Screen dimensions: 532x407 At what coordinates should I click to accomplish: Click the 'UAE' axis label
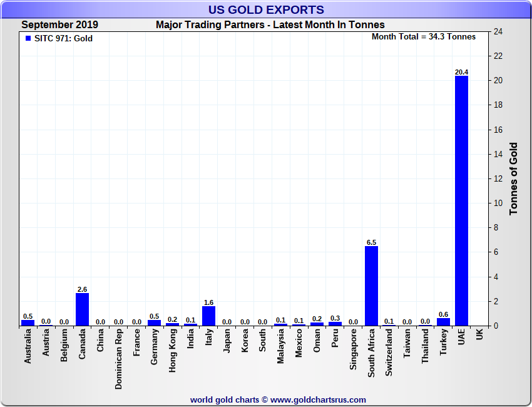pyautogui.click(x=461, y=337)
